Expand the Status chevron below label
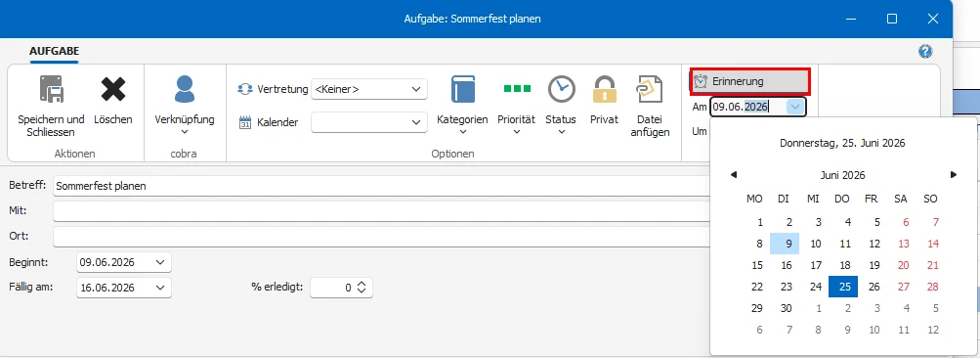Screen dimensions: 980x358 coord(561,131)
